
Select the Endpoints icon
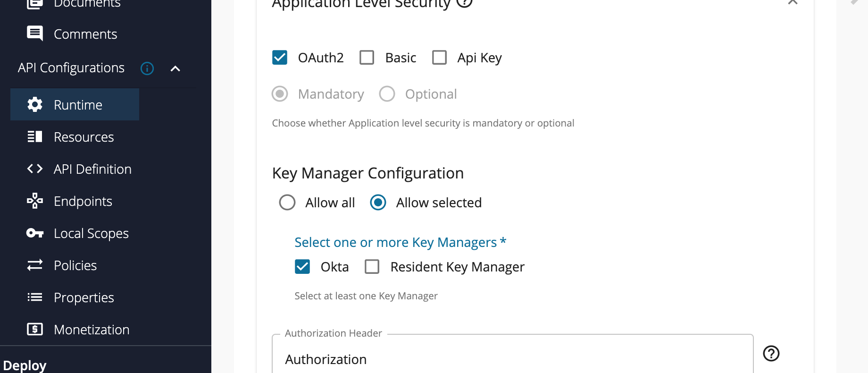click(34, 201)
